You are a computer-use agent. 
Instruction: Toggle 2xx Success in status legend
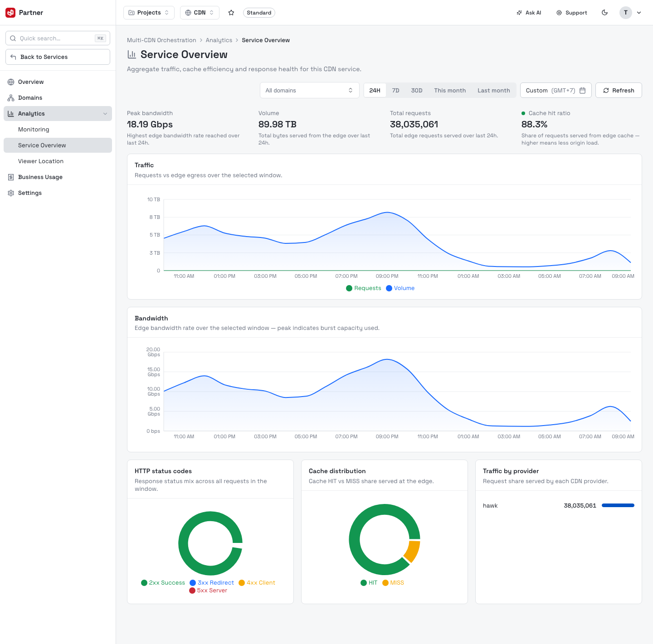pyautogui.click(x=163, y=583)
